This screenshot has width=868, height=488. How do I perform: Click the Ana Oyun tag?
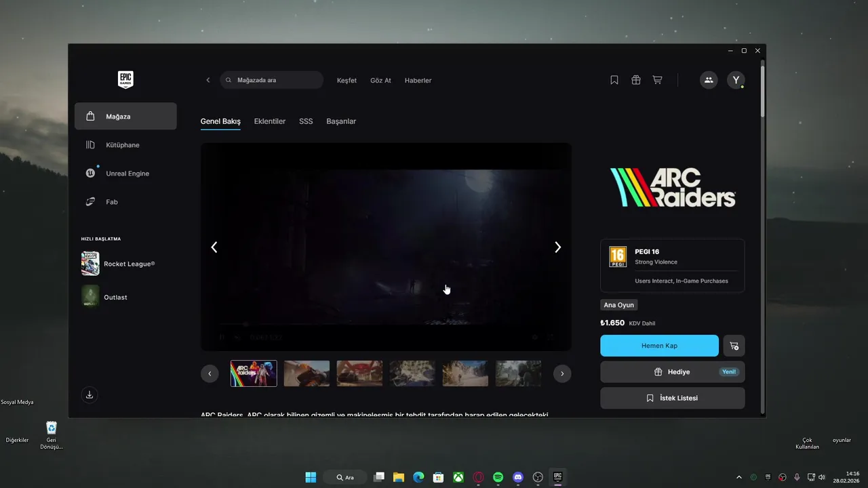(x=618, y=305)
